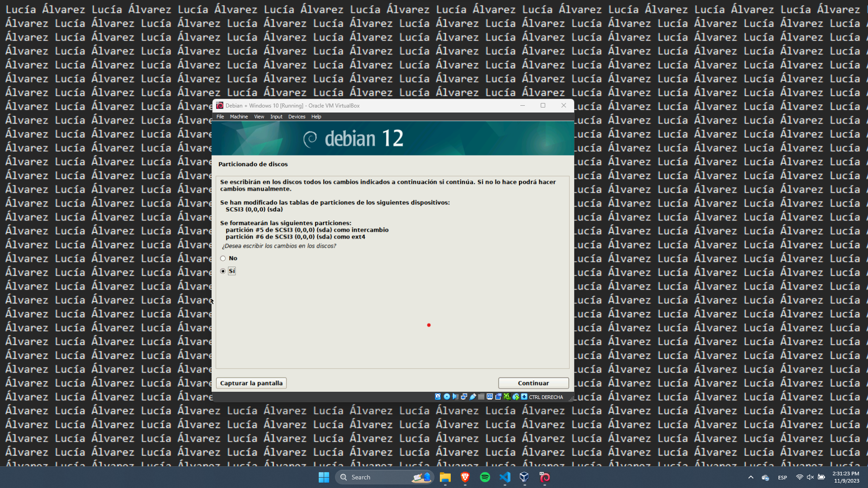Viewport: 868px width, 488px height.
Task: Select the 'Sí' radio option
Action: [223, 271]
